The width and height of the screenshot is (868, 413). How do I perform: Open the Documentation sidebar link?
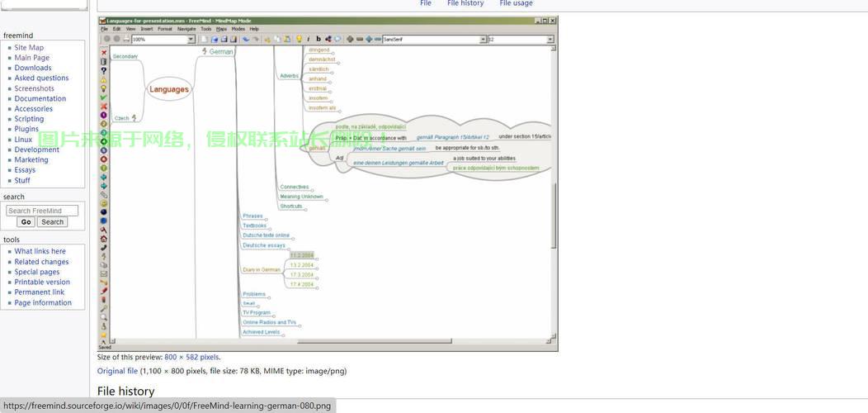click(40, 98)
